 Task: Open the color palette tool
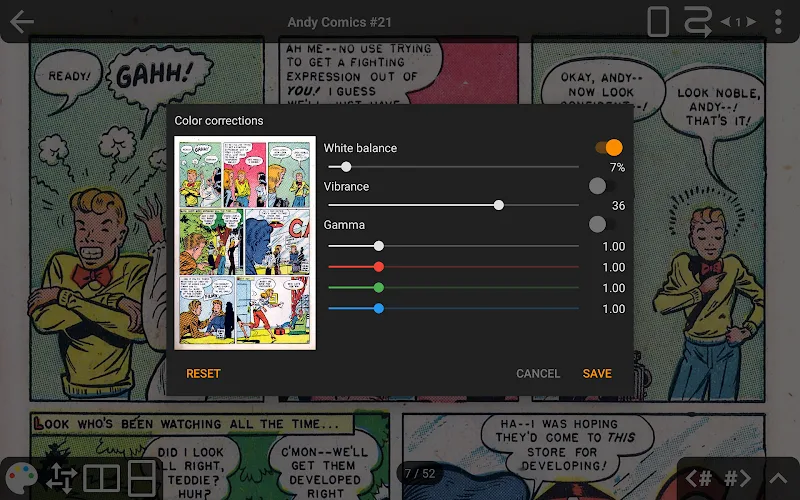pyautogui.click(x=21, y=478)
